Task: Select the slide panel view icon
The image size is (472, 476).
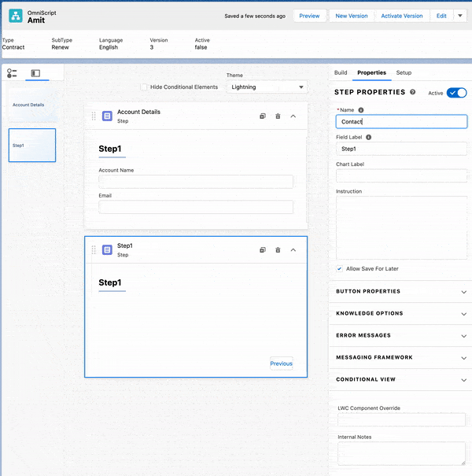Action: point(35,73)
